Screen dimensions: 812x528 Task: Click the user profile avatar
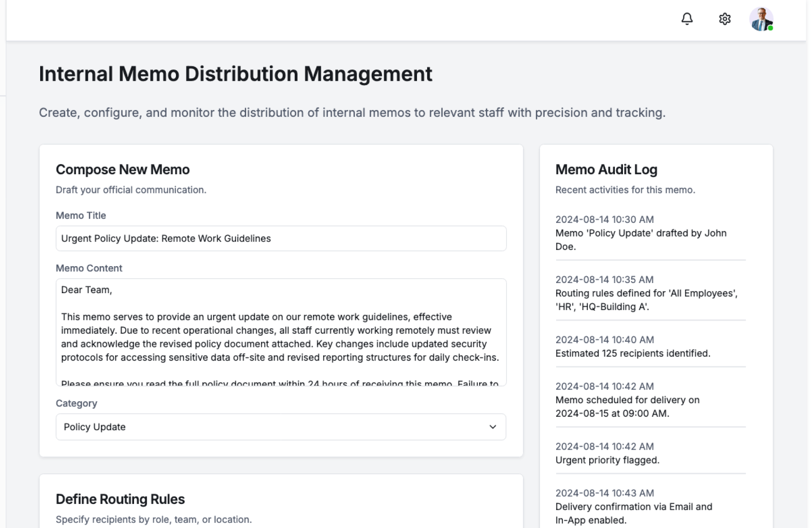pos(761,19)
